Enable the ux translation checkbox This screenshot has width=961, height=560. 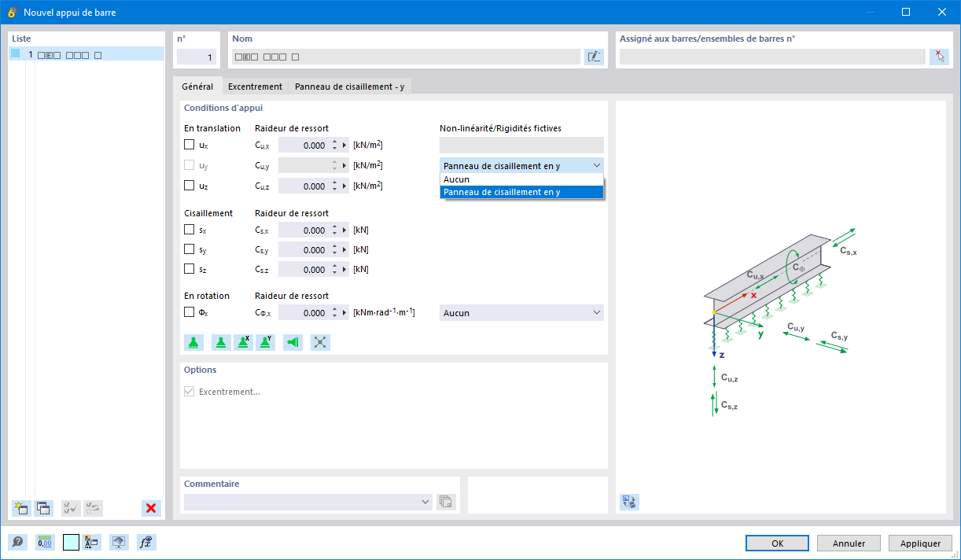click(x=189, y=145)
